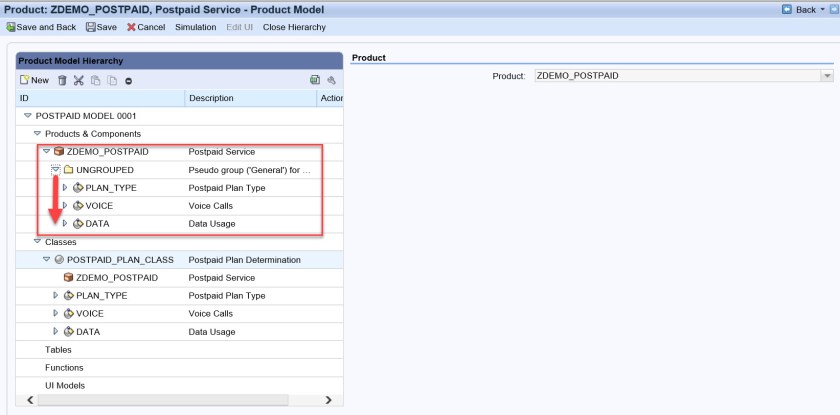
Task: Click the icon beside DATA under Classes
Action: (69, 331)
